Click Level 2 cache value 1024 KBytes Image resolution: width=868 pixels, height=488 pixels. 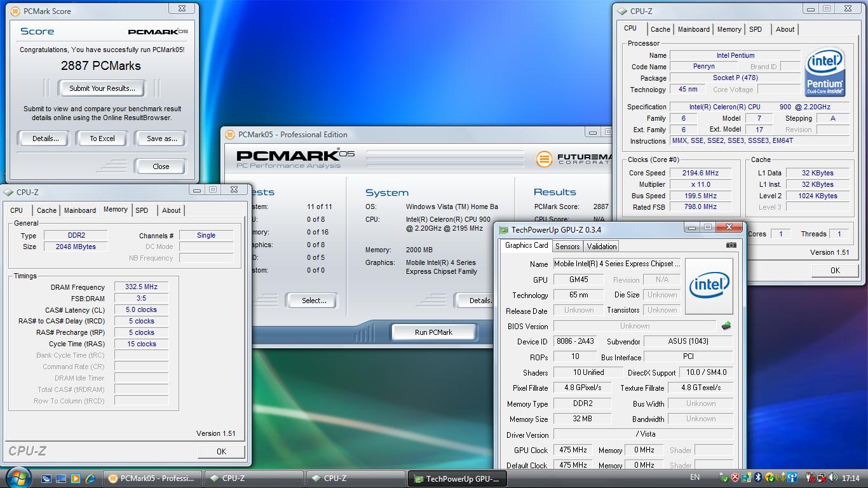(x=818, y=196)
